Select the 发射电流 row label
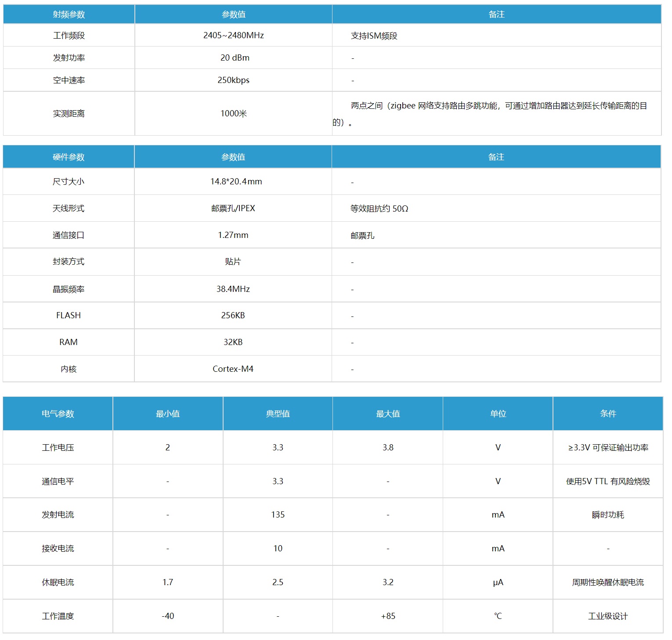 point(58,515)
